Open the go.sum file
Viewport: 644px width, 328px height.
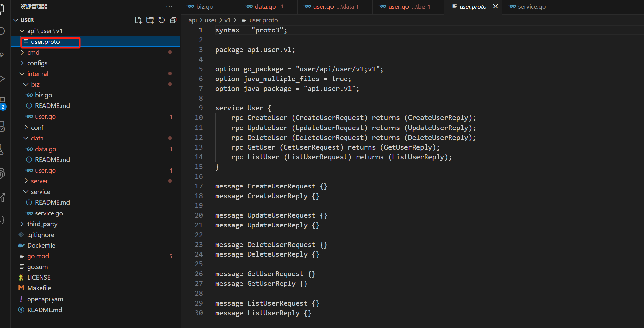pyautogui.click(x=95, y=267)
